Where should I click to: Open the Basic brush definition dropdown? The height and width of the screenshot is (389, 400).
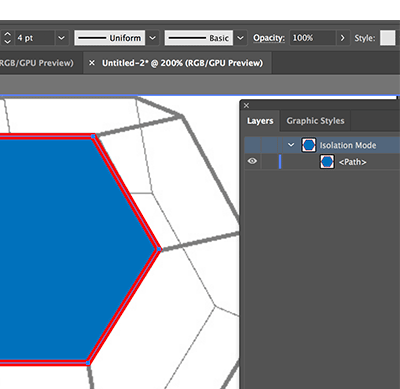240,38
